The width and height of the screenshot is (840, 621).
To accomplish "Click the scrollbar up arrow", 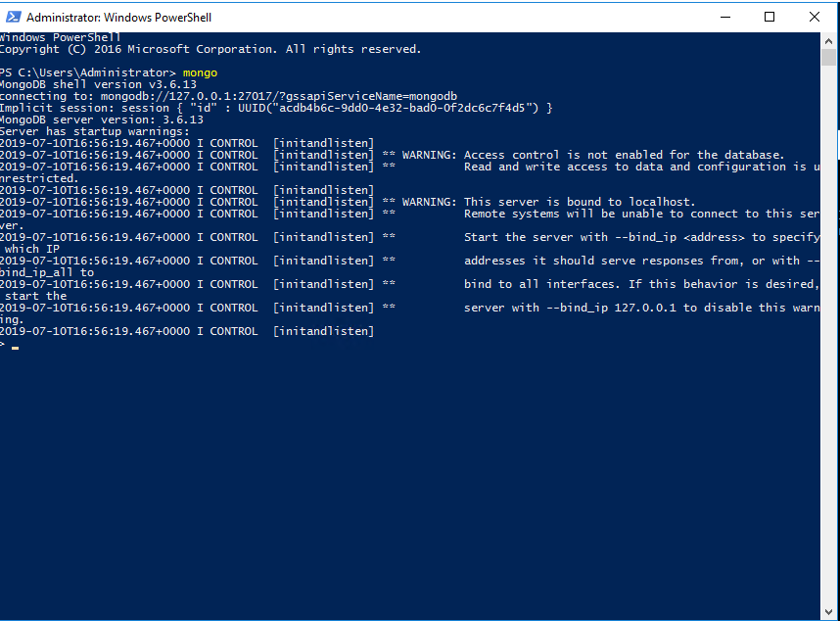I will coord(828,41).
